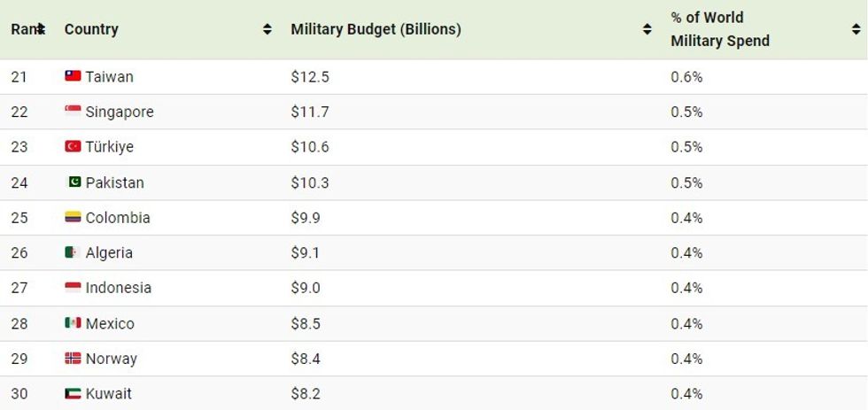The height and width of the screenshot is (410, 868).
Task: Sort % of World Military Spend arrows
Action: (856, 29)
